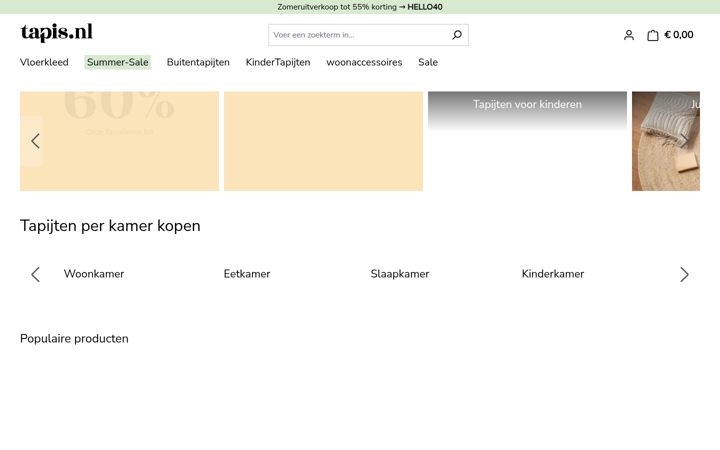Open the user account icon

(x=629, y=35)
